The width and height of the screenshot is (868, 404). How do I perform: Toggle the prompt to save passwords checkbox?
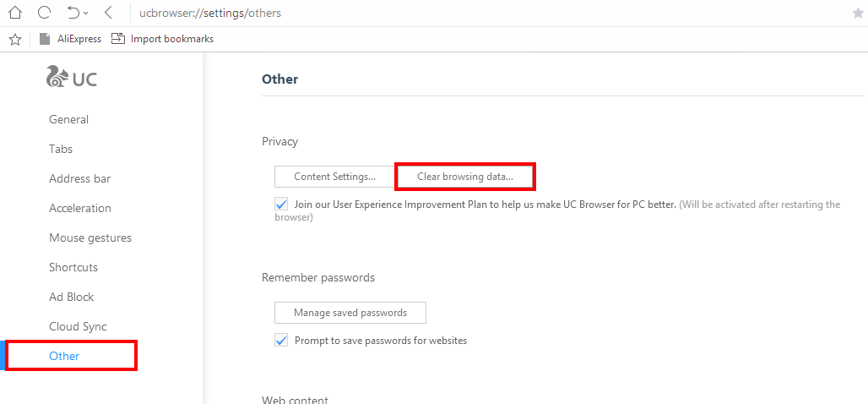(281, 341)
